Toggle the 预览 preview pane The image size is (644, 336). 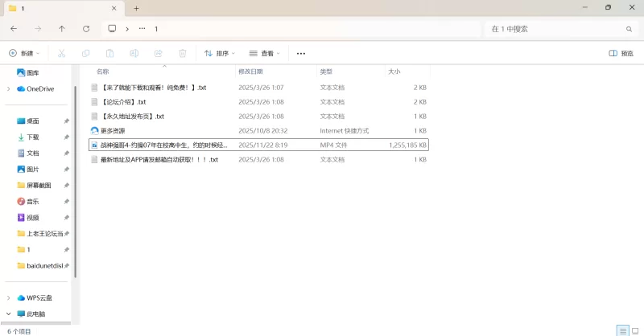(621, 53)
